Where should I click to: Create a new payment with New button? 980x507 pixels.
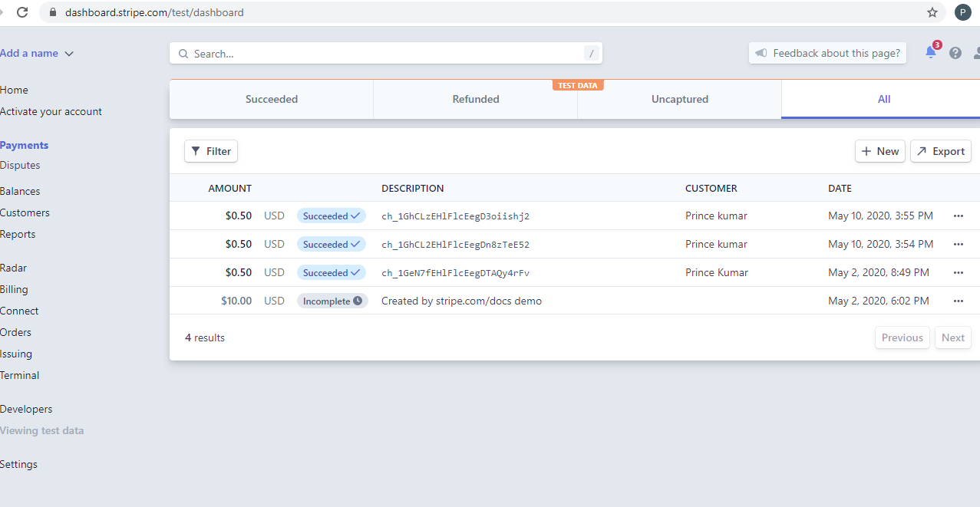(x=880, y=151)
